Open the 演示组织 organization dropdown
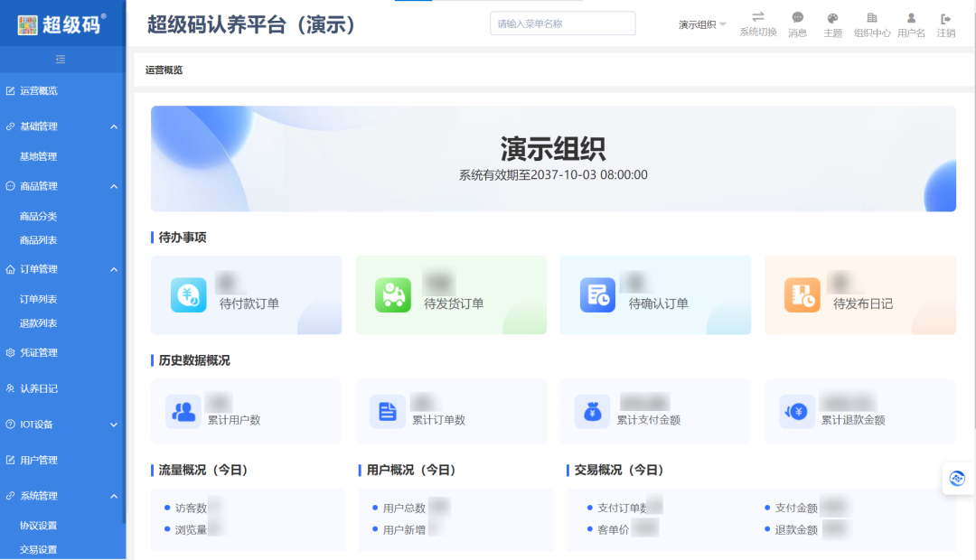 (702, 24)
